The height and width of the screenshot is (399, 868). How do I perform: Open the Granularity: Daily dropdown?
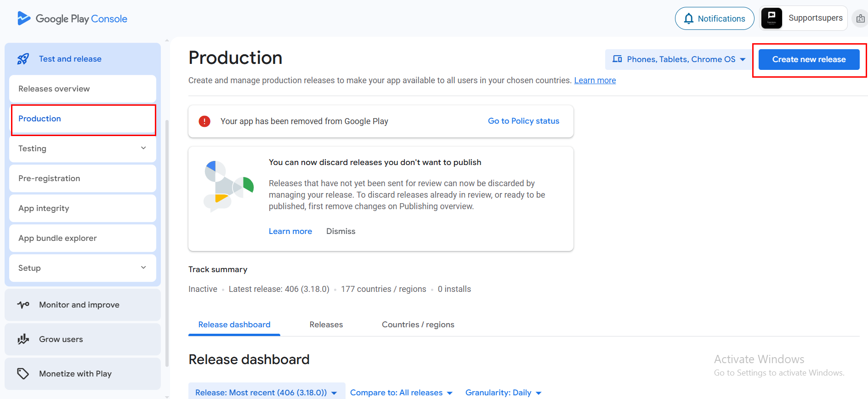click(503, 392)
